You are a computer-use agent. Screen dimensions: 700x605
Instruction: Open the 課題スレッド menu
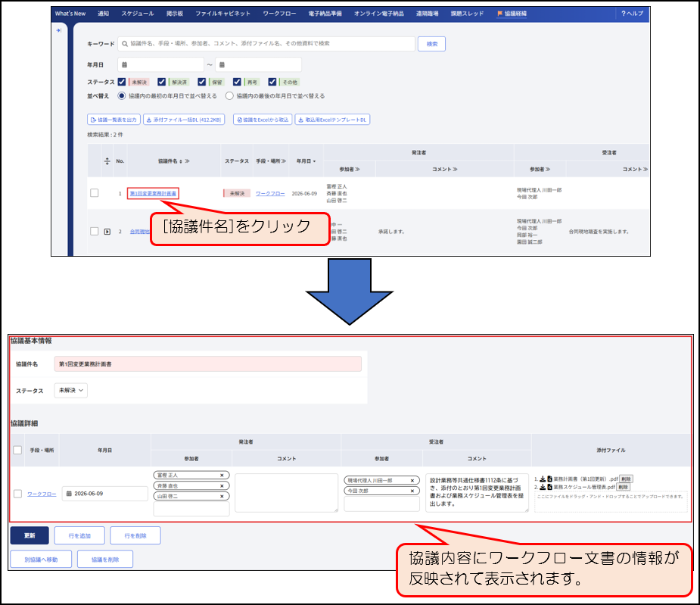pyautogui.click(x=467, y=14)
